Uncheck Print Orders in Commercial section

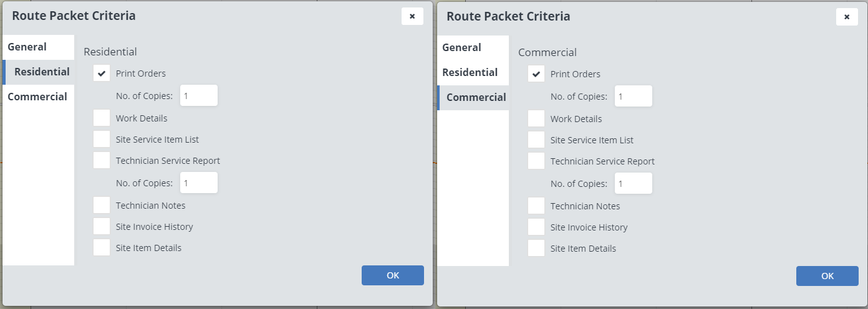coord(536,74)
